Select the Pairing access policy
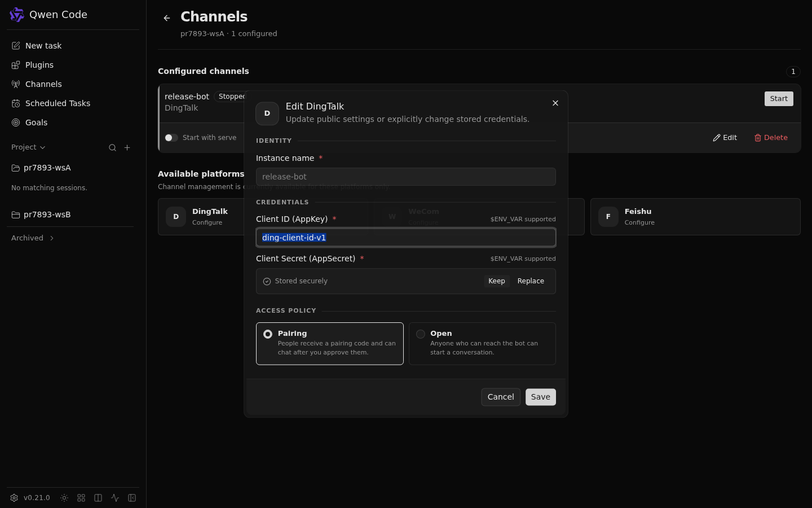812x508 pixels. [330, 344]
